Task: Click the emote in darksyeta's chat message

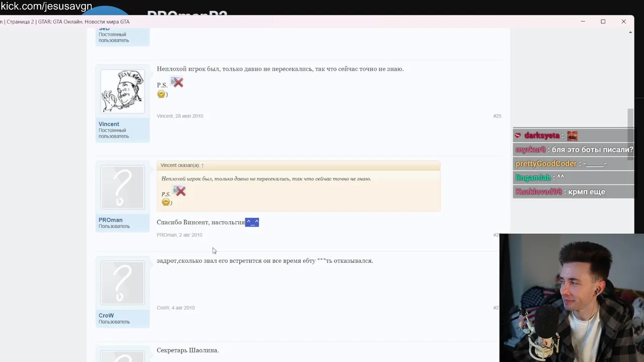Action: (572, 136)
